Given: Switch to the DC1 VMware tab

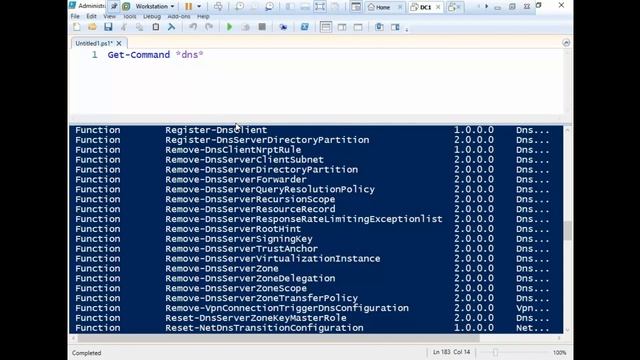Looking at the screenshot, I should (425, 7).
